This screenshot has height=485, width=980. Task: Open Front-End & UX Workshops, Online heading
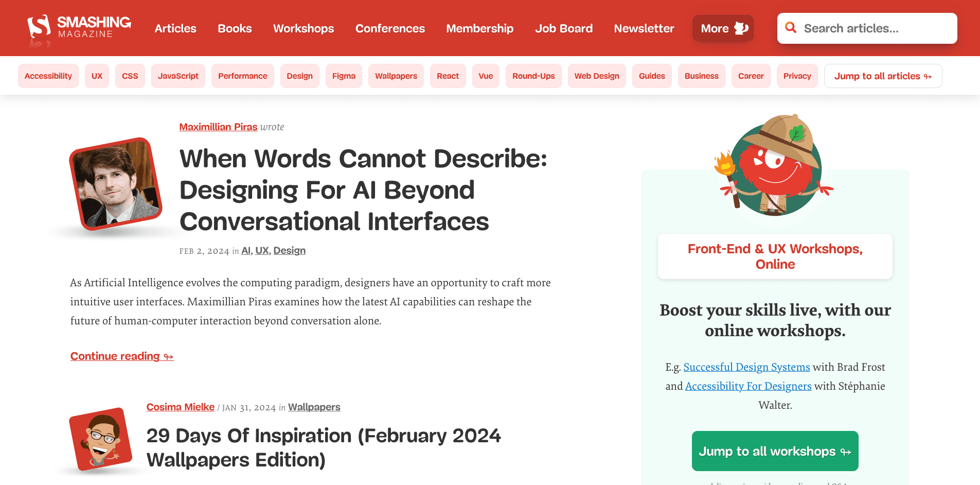(775, 256)
